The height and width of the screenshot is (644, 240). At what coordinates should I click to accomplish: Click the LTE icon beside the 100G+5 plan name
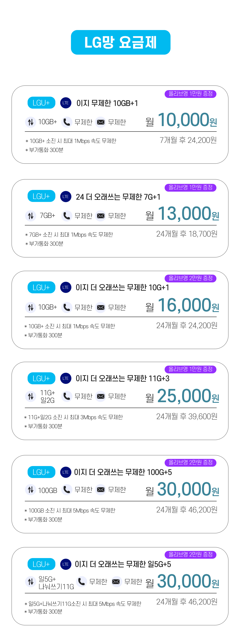coord(66,472)
